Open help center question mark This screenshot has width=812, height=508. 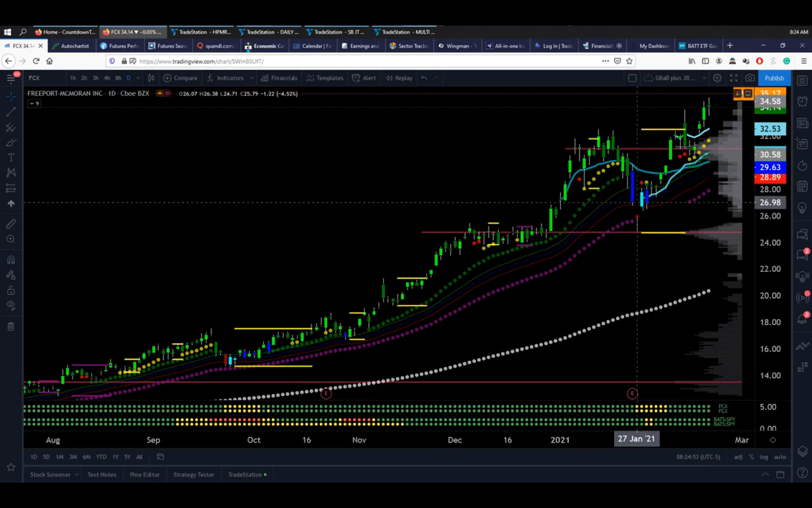pos(802,473)
